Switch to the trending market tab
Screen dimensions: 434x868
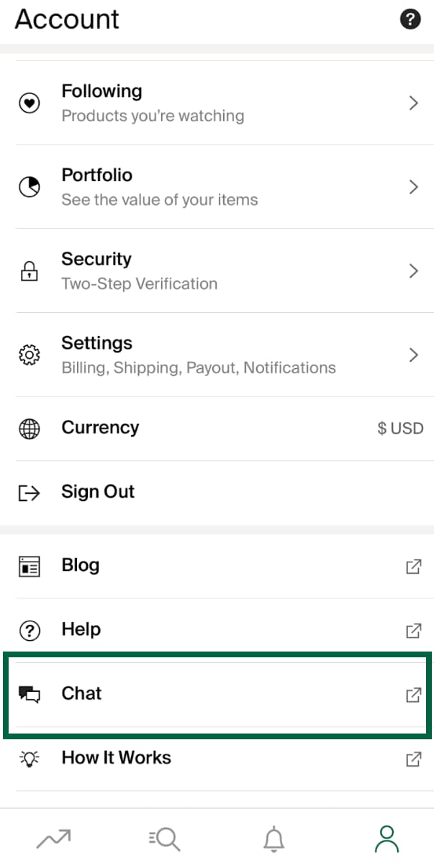54,838
